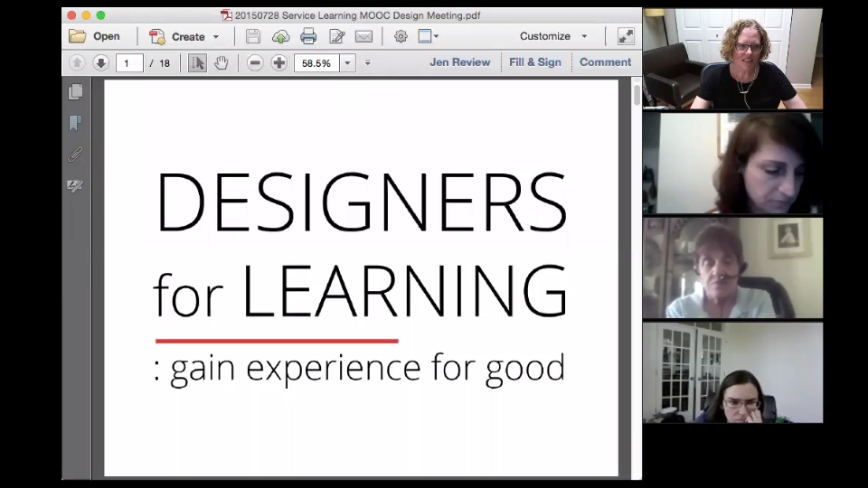Click the Save file floppy icon

click(253, 37)
